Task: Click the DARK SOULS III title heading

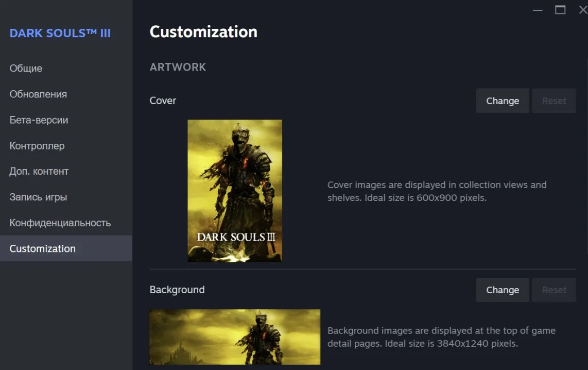Action: click(x=60, y=33)
